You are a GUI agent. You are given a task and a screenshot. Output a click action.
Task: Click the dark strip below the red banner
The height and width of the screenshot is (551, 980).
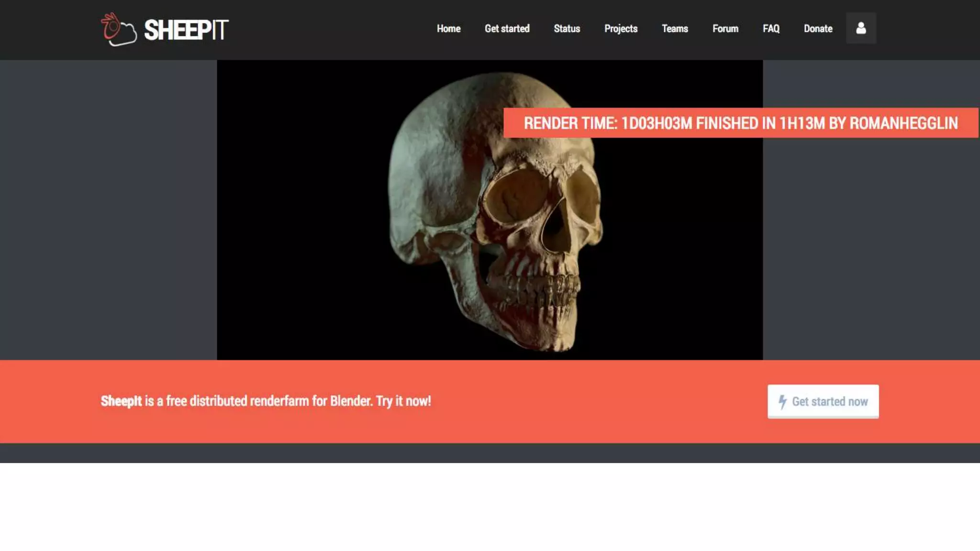pos(490,452)
